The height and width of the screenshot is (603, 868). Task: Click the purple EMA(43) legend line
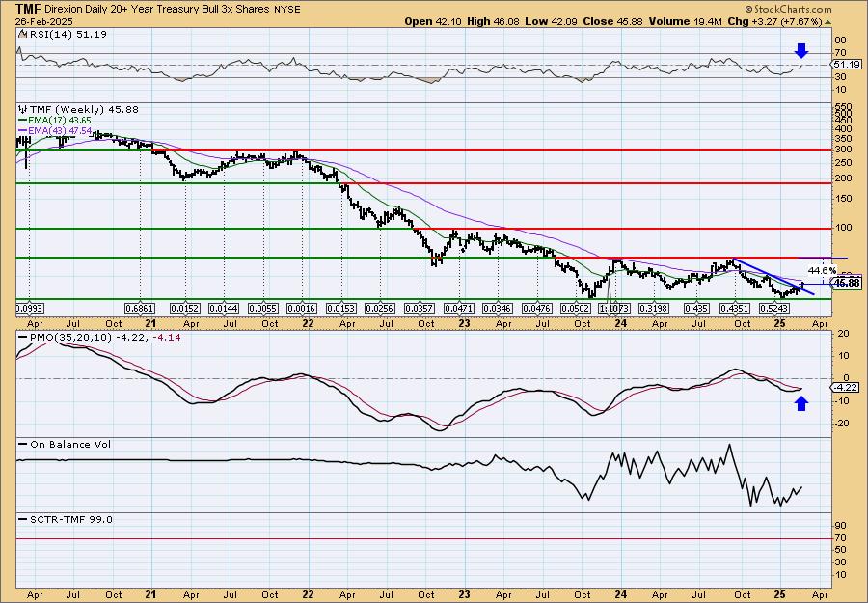coord(23,130)
